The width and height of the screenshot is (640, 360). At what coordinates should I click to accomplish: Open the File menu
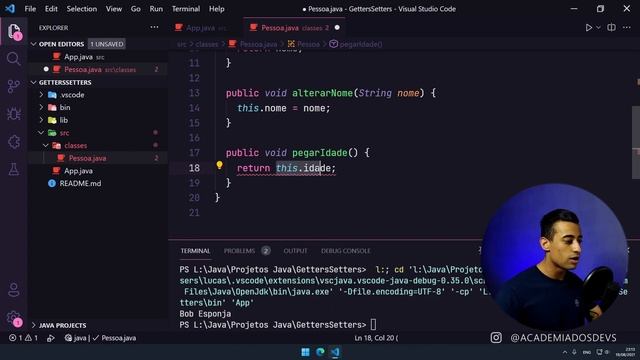coord(30,9)
